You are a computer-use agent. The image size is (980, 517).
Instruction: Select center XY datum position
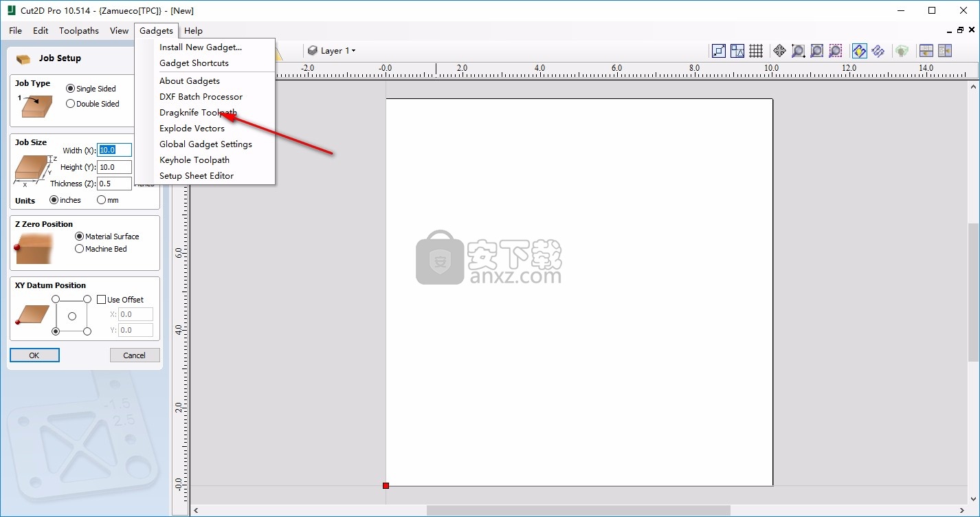pos(72,316)
